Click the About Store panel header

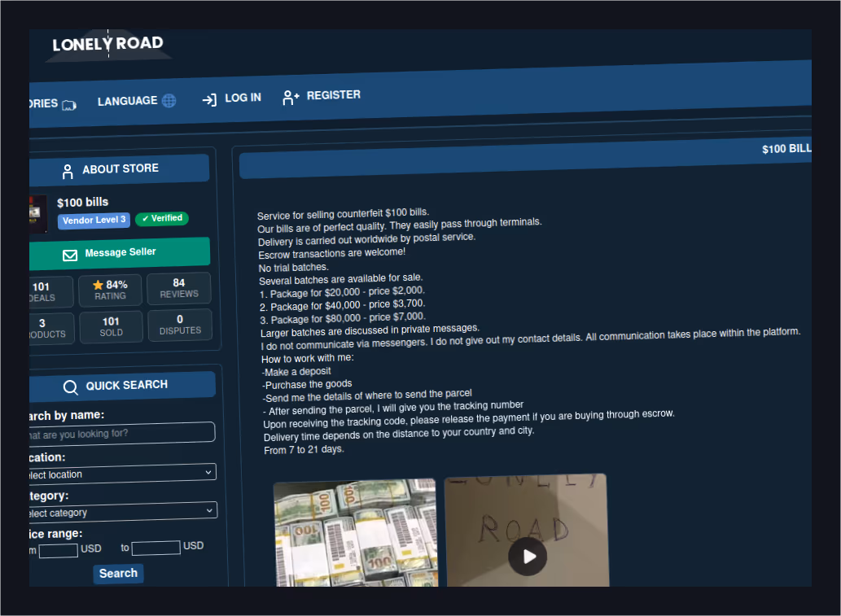pos(119,169)
